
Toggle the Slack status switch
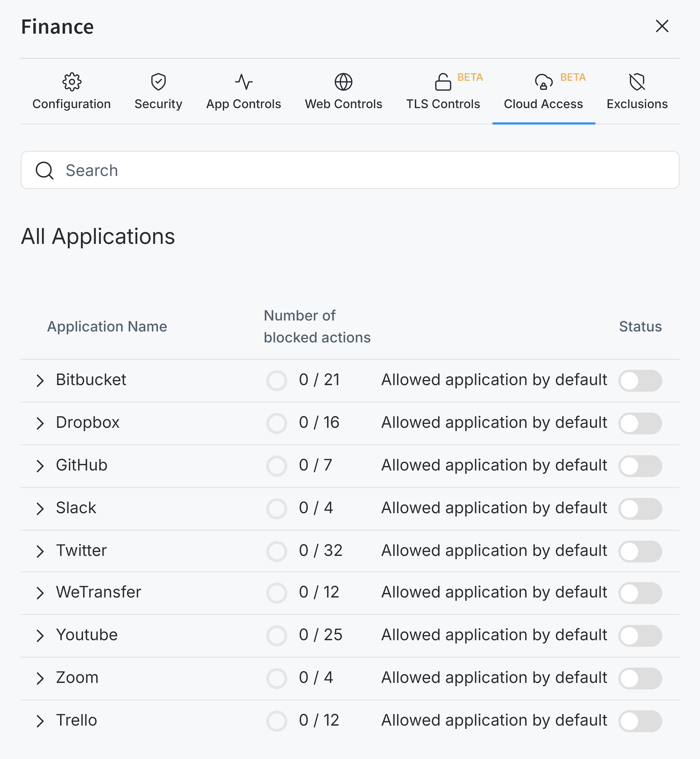[640, 509]
